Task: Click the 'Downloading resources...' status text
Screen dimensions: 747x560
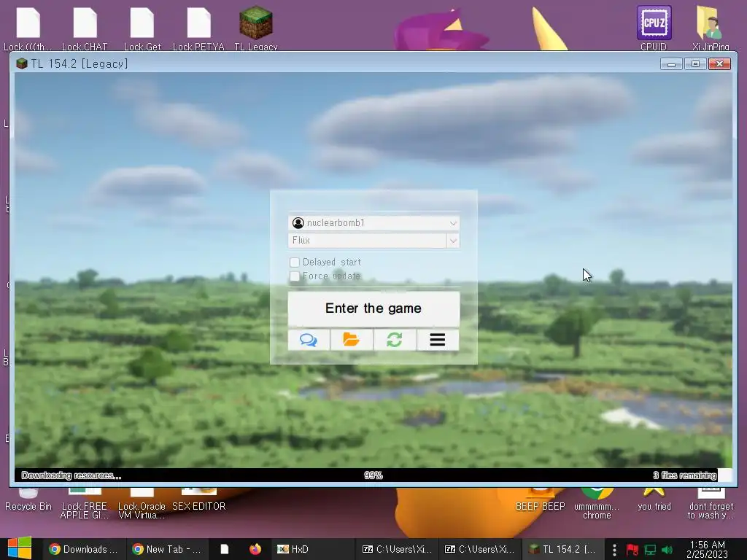Action: pos(71,475)
